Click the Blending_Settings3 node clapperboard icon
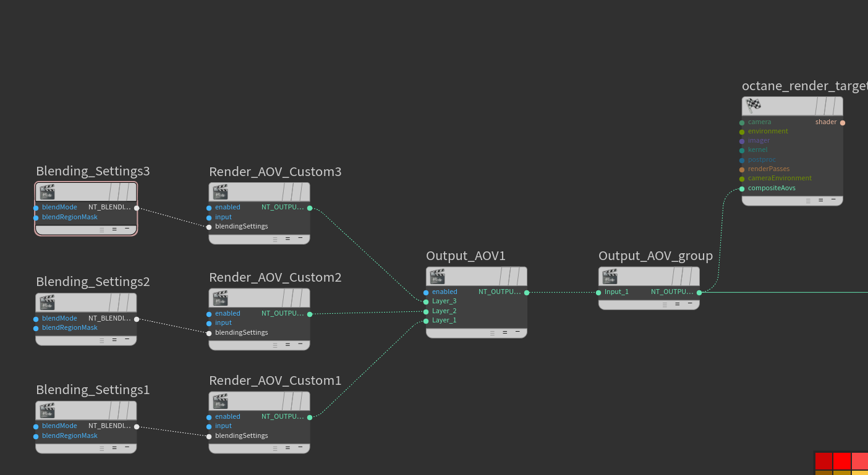The image size is (868, 475). 47,192
